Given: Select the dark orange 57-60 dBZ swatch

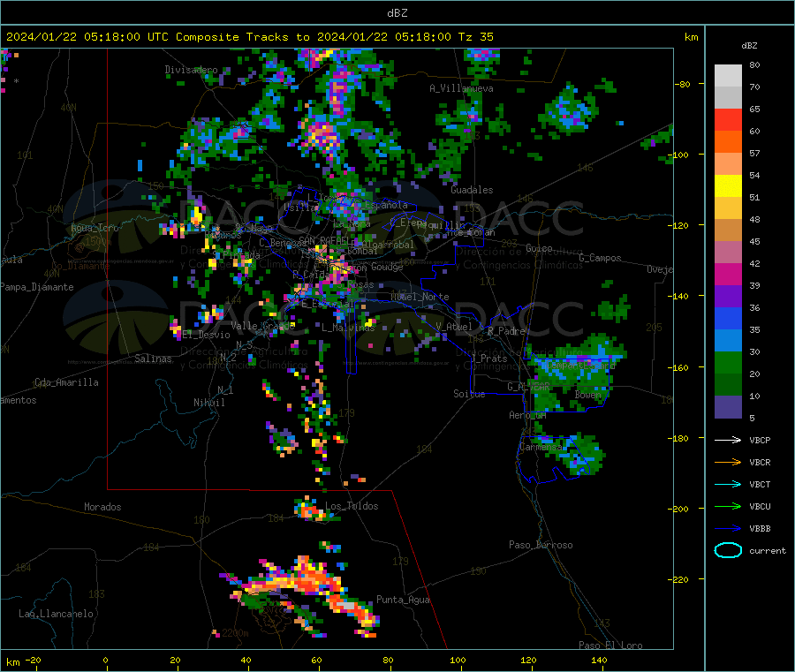Looking at the screenshot, I should [728, 142].
